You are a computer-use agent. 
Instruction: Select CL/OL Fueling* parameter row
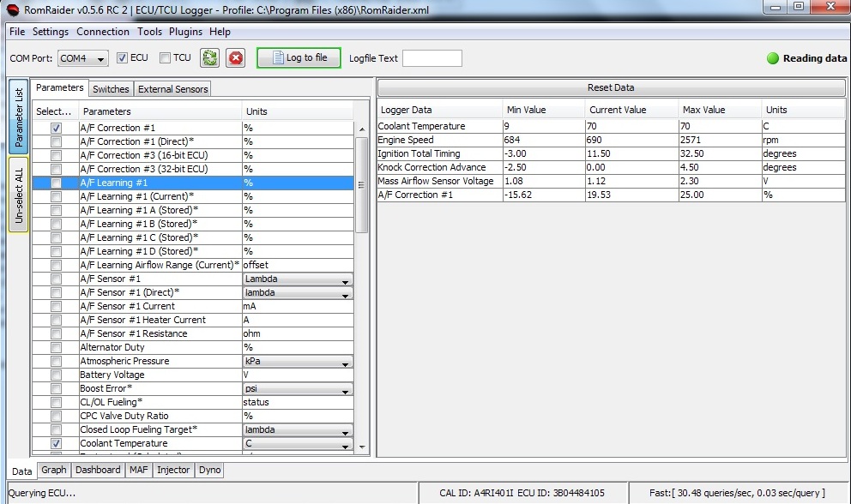(x=193, y=402)
